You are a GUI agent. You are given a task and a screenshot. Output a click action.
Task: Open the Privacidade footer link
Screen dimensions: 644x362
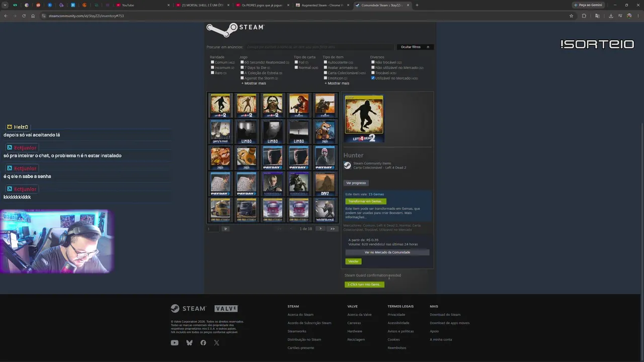point(396,315)
